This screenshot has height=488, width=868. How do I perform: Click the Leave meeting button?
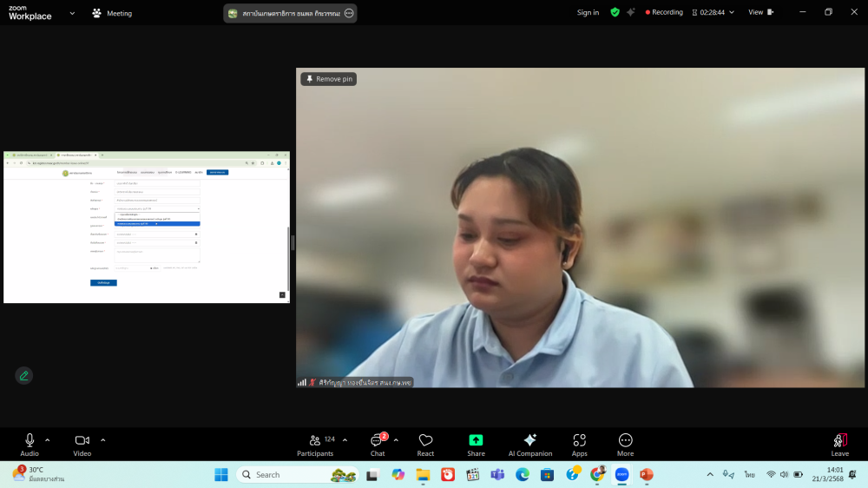839,445
